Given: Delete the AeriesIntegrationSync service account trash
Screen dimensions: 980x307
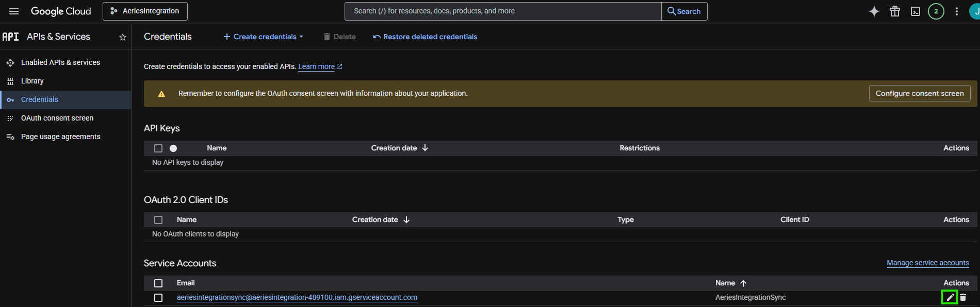Looking at the screenshot, I should pyautogui.click(x=963, y=297).
